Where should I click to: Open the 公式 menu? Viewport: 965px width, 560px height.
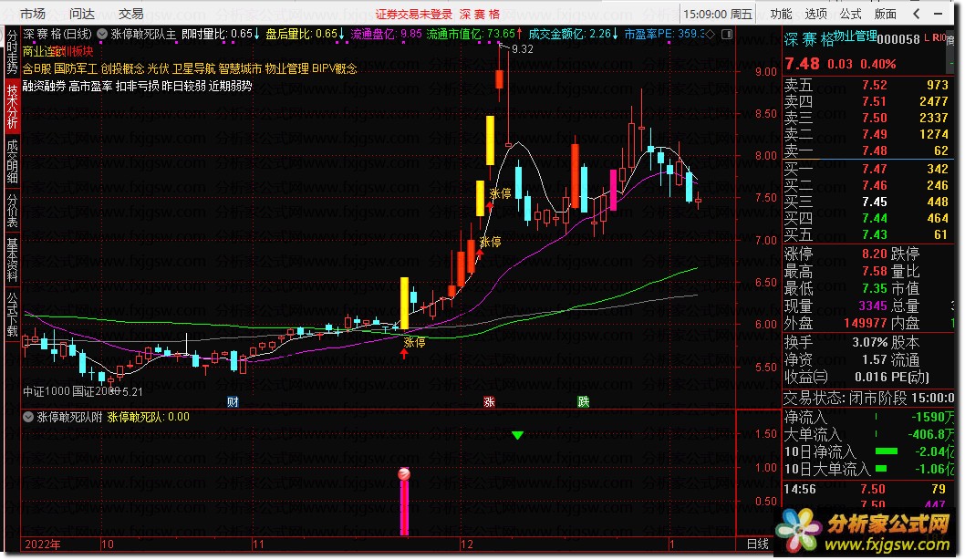tap(850, 14)
